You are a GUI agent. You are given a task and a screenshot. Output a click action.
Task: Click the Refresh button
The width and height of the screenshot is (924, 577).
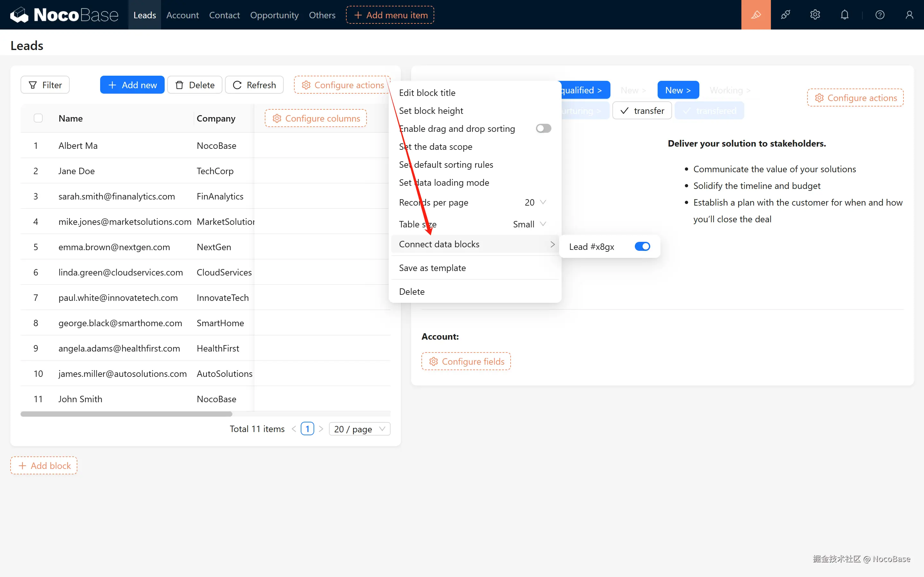[254, 85]
